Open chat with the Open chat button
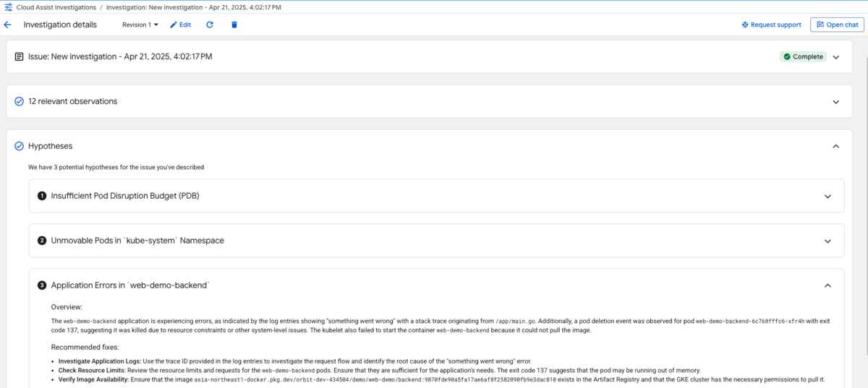Screen dimensions: 868x388 pyautogui.click(x=837, y=25)
